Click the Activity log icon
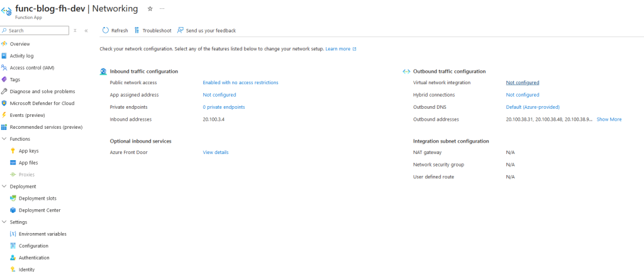 [4, 56]
